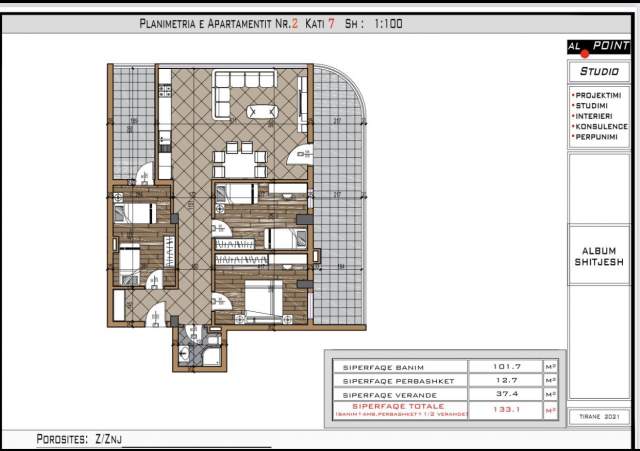The width and height of the screenshot is (640, 451).
Task: Click the value 12.7 in the table
Action: (507, 380)
